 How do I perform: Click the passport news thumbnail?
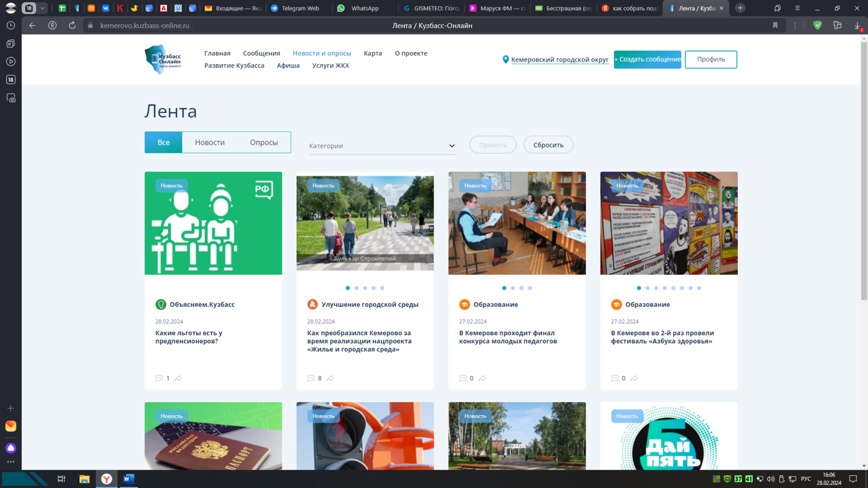[214, 436]
